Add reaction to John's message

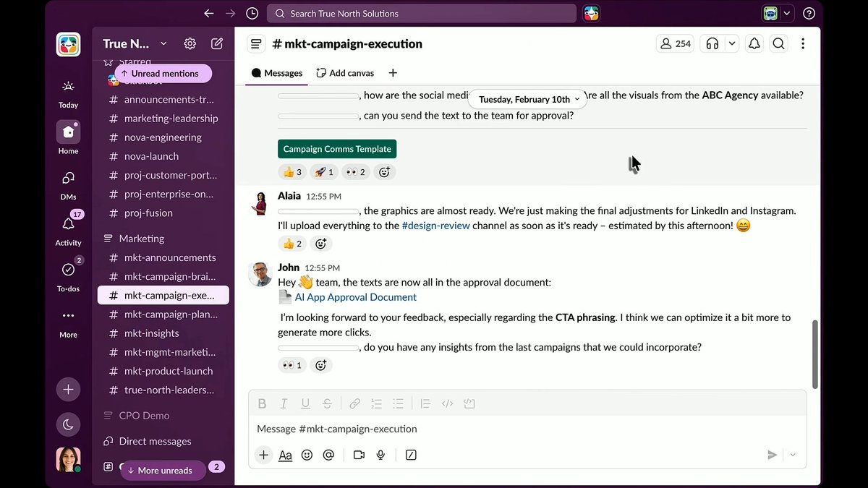click(x=321, y=365)
